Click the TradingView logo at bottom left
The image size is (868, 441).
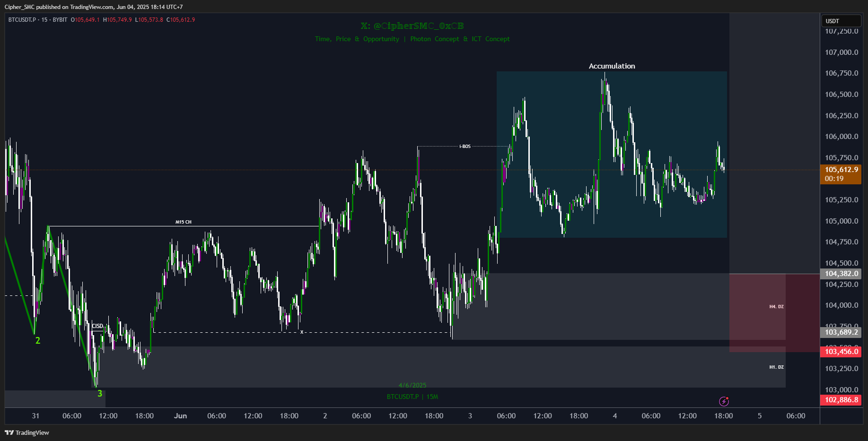tap(27, 432)
